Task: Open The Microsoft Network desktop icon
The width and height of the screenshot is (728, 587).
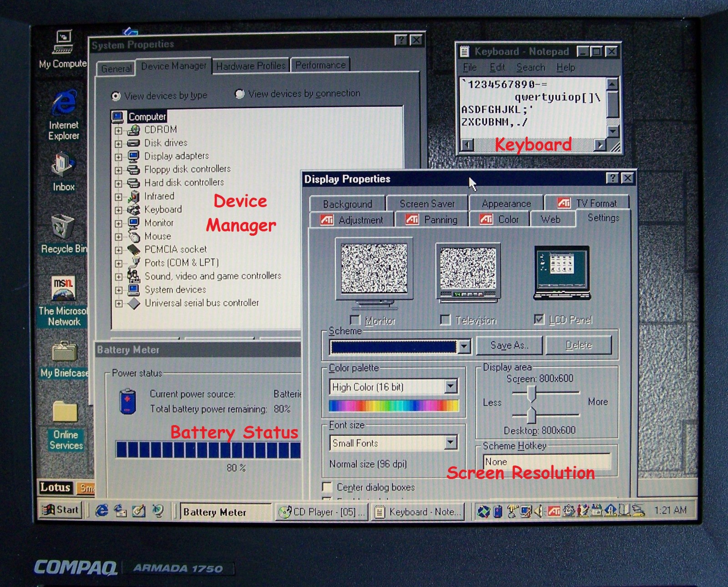Action: click(x=63, y=301)
